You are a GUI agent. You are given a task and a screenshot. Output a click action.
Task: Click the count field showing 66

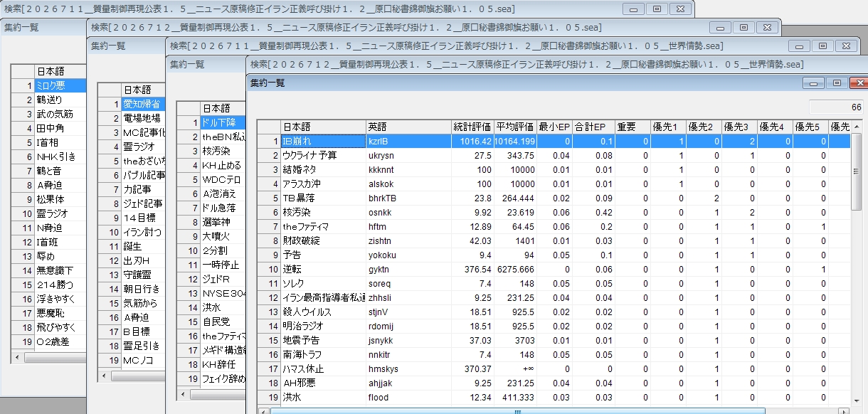click(836, 107)
